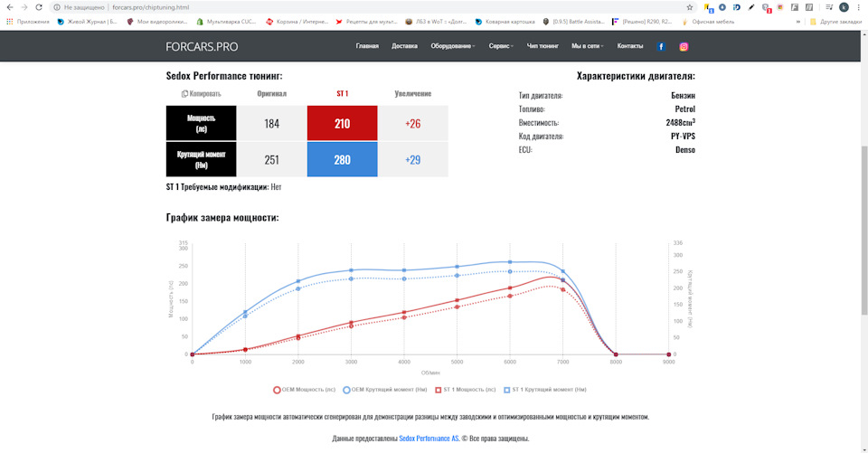Image resolution: width=868 pixels, height=453 pixels.
Task: Open the site info icon beside 'Не защищено'
Action: [x=56, y=7]
